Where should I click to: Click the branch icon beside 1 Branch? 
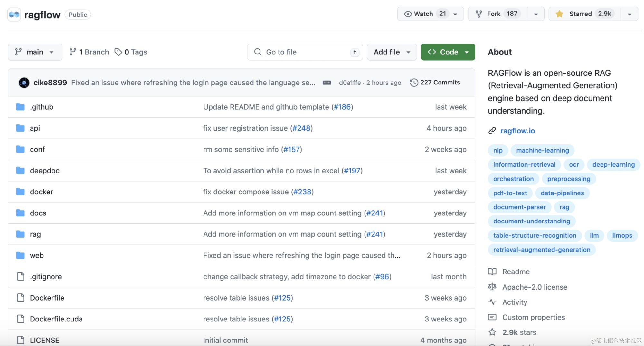(x=73, y=52)
